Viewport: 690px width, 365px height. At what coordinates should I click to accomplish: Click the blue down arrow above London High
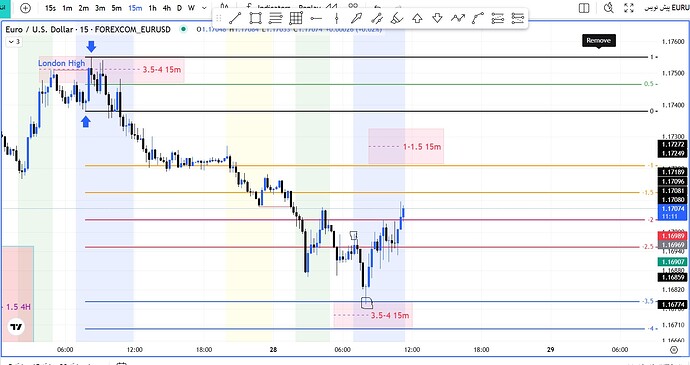(x=91, y=46)
